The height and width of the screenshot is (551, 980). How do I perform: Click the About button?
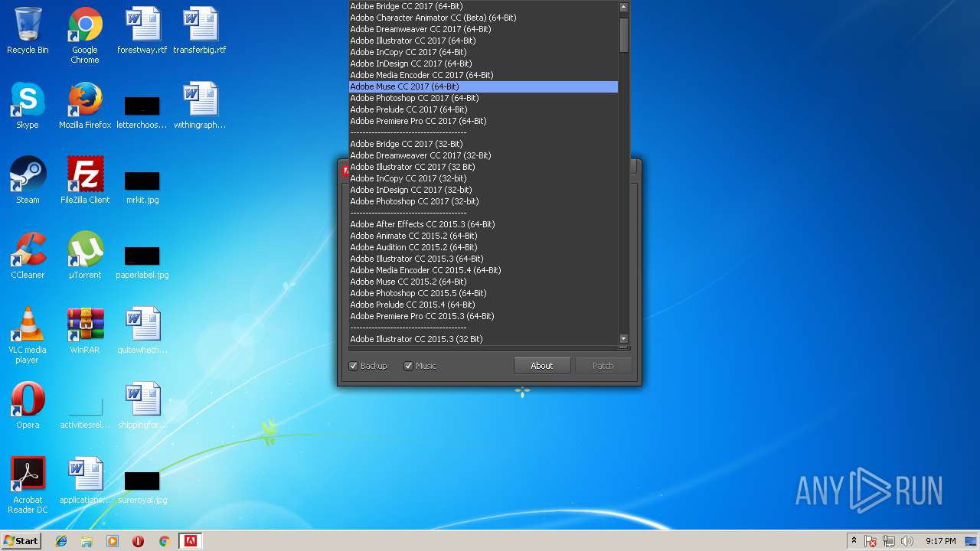542,366
